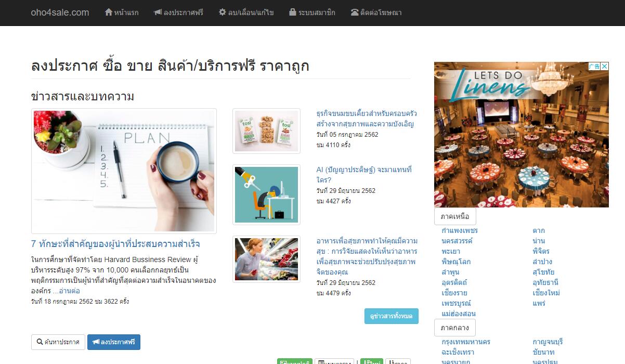Click the telephone icon for ติดต่อโฆษณา

(x=355, y=12)
